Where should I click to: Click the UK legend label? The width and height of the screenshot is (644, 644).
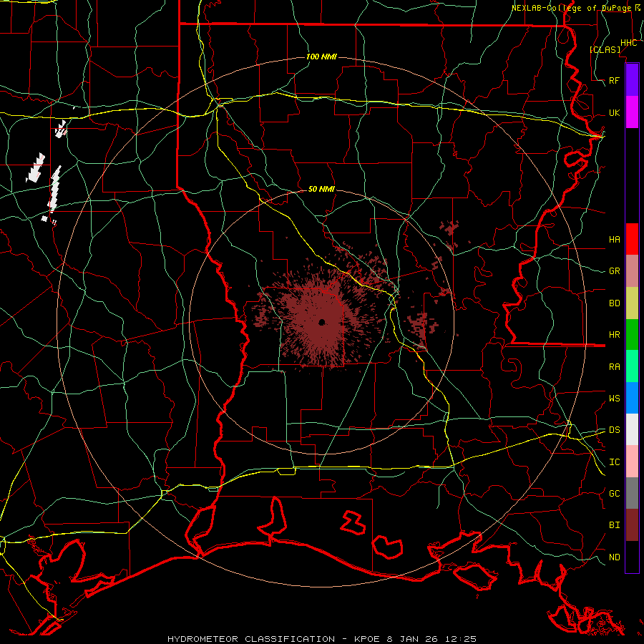(614, 112)
